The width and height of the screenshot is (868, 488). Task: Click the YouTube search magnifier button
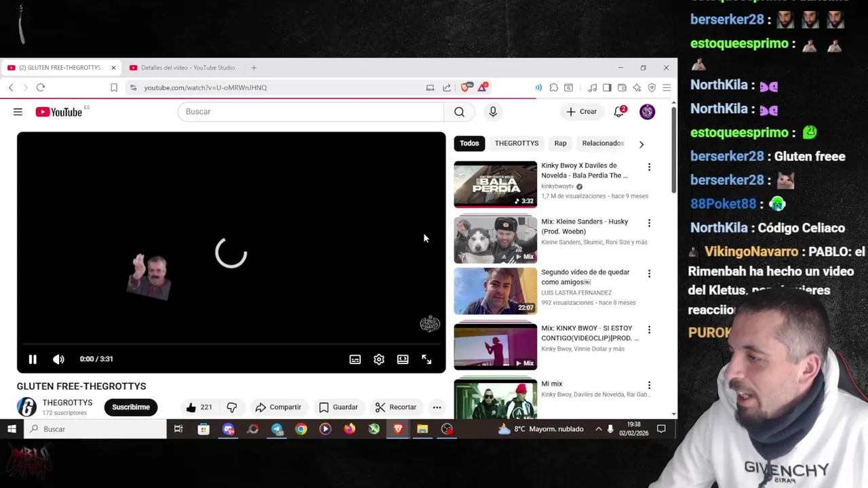coord(459,112)
